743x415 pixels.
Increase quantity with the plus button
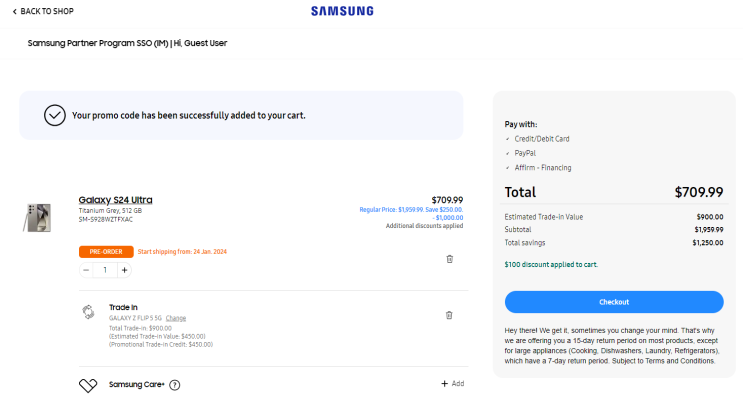pyautogui.click(x=124, y=270)
